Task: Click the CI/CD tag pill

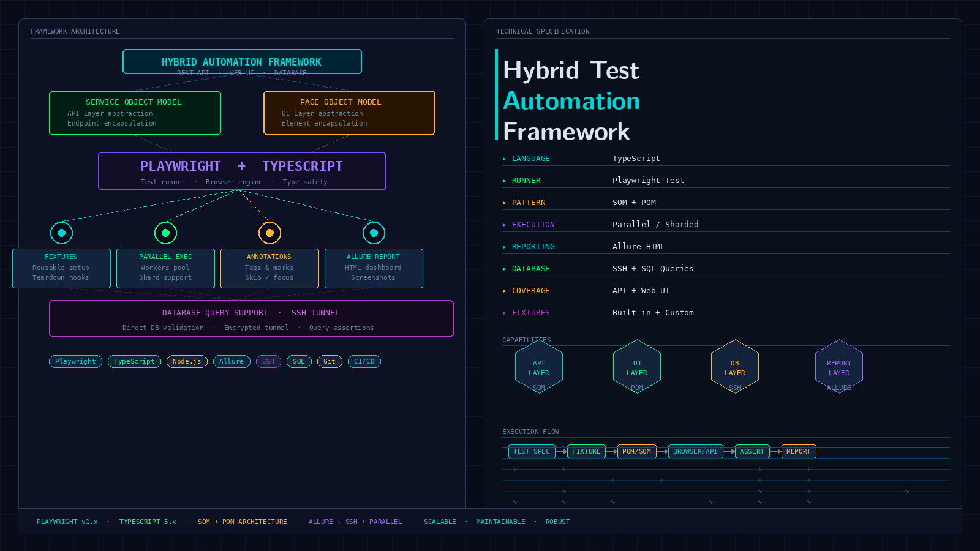Action: coord(364,362)
